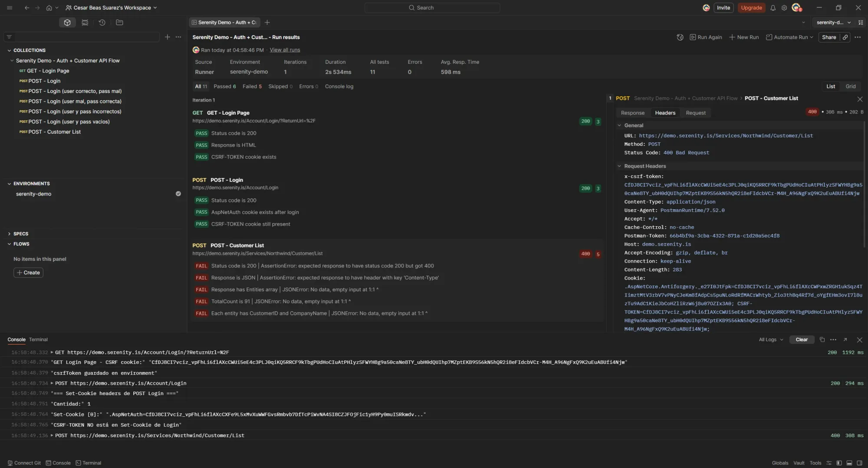Viewport: 868px width, 468px height.
Task: Switch to the Request tab
Action: coord(695,112)
